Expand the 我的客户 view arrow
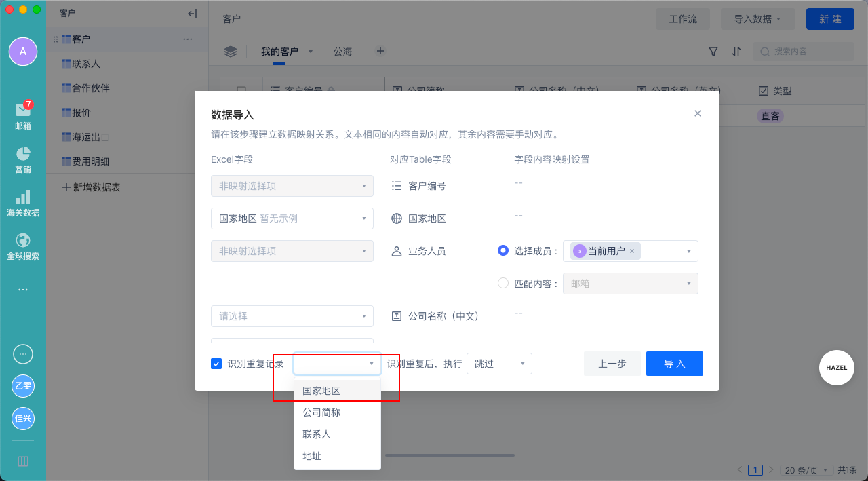 [x=311, y=52]
